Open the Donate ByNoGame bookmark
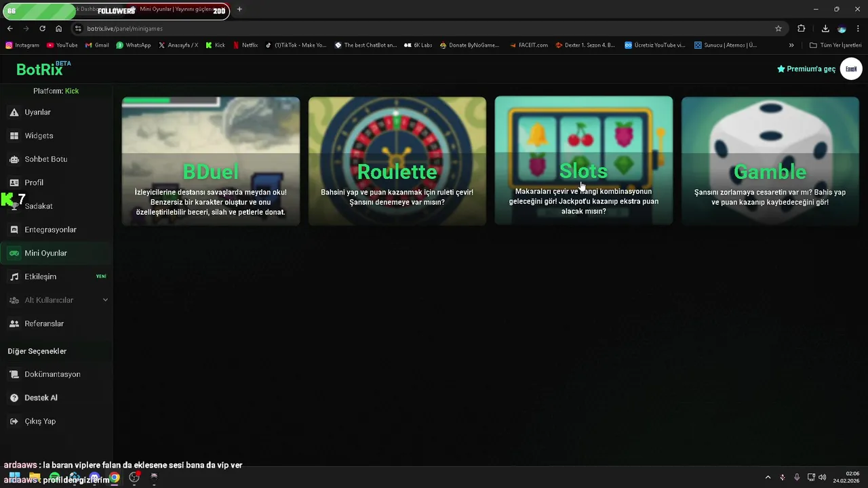 pos(469,45)
